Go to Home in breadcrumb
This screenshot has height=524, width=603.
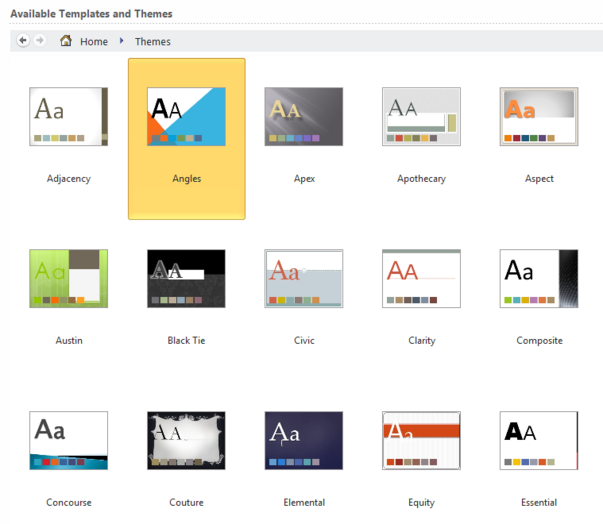(x=94, y=42)
